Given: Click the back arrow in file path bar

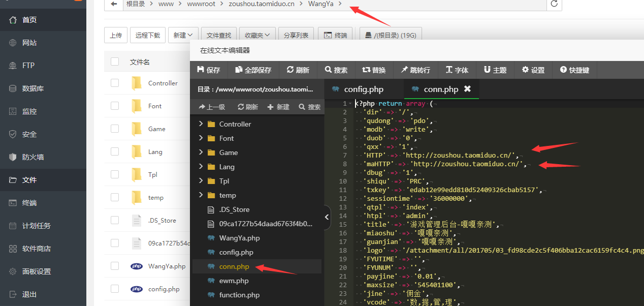Looking at the screenshot, I should pyautogui.click(x=114, y=4).
